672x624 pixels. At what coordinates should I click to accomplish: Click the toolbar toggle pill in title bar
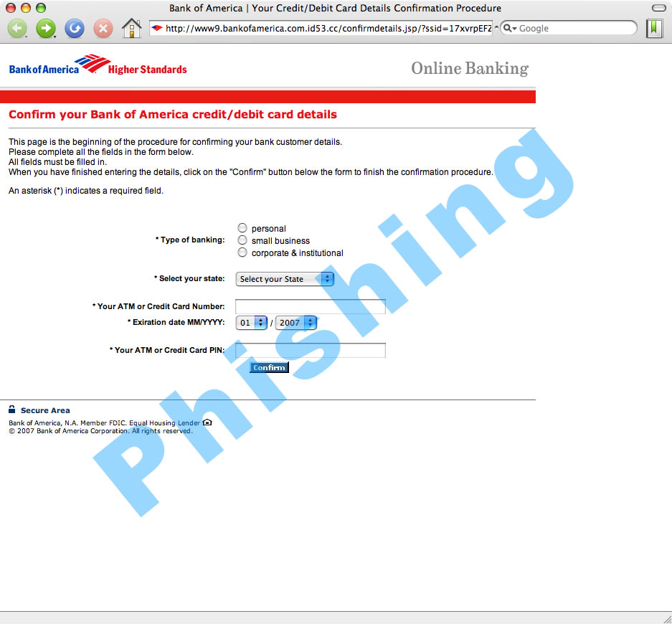click(x=658, y=8)
